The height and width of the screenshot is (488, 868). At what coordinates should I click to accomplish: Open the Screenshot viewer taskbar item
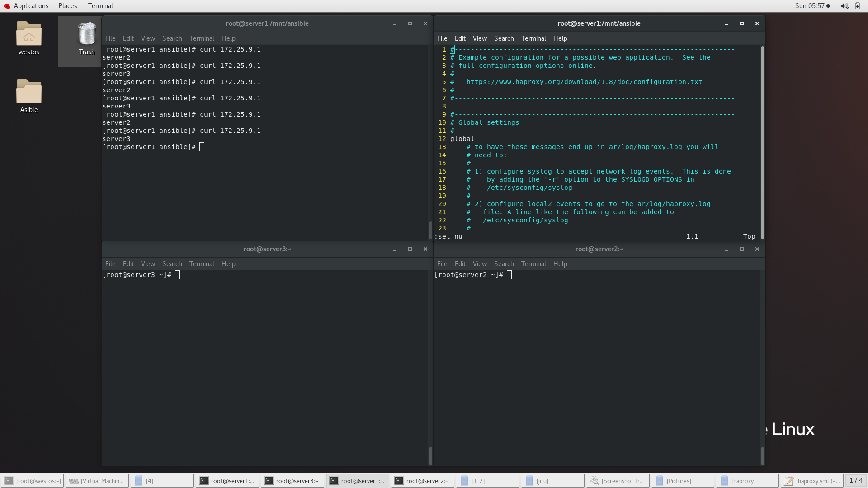tap(617, 481)
